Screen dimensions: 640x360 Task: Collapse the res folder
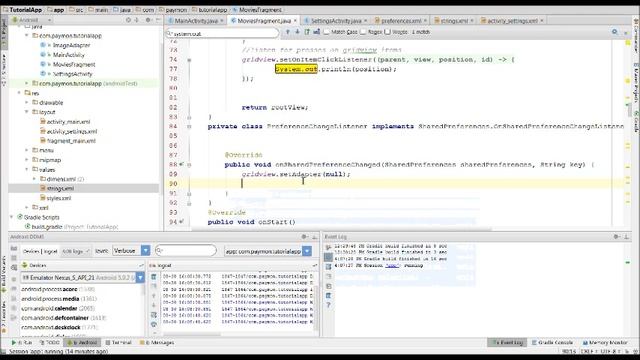pos(19,93)
